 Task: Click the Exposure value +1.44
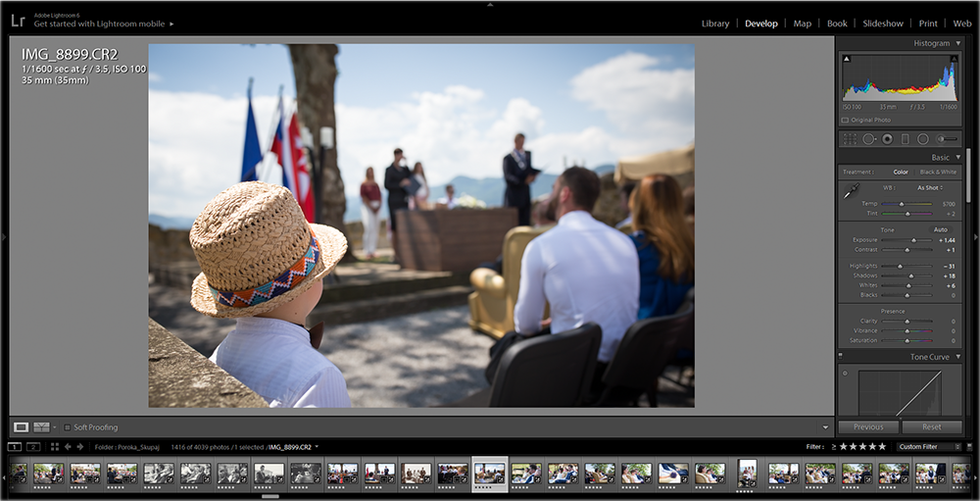point(947,240)
